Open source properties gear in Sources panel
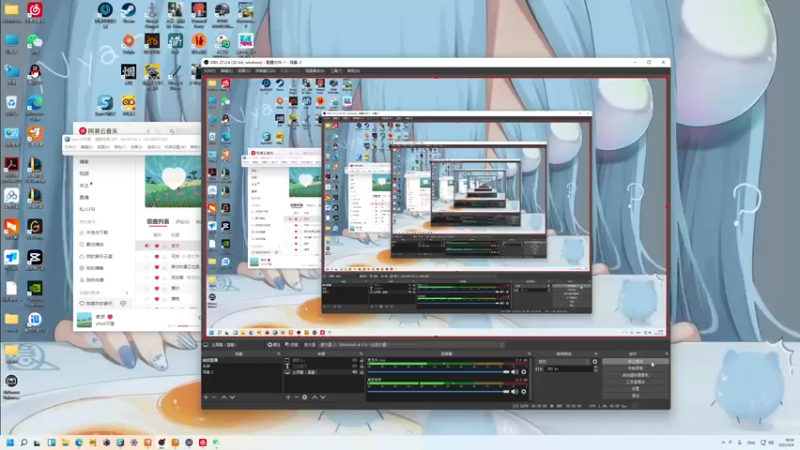Image resolution: width=800 pixels, height=450 pixels. click(305, 397)
